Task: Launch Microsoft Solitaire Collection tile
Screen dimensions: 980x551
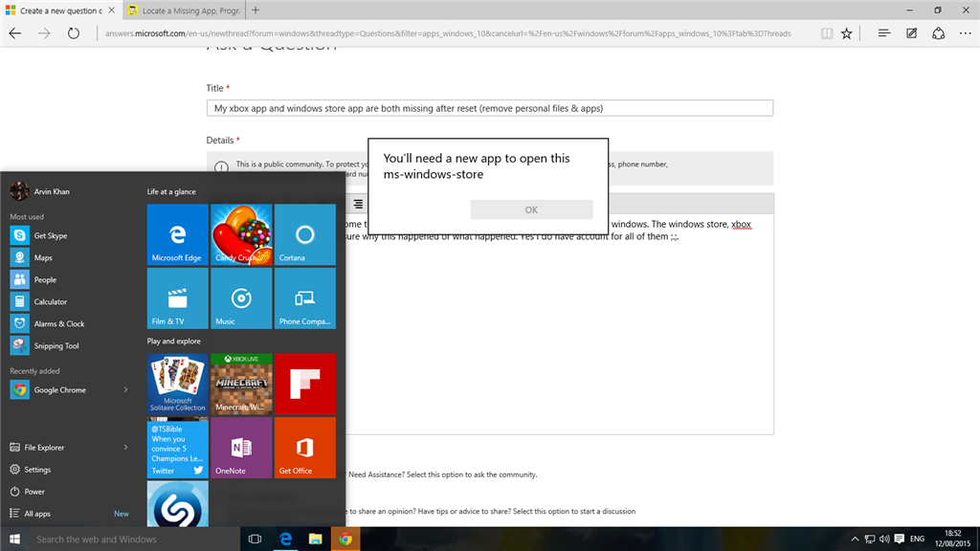Action: tap(177, 385)
